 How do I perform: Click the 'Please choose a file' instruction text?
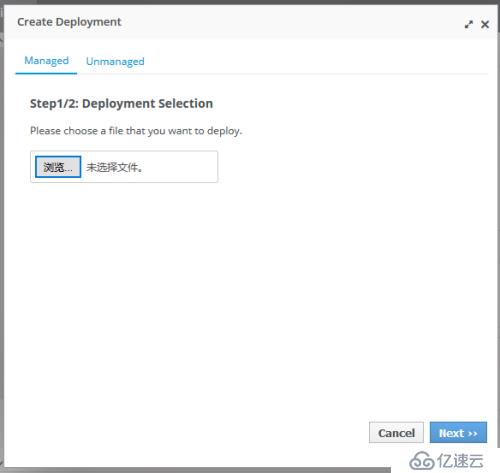click(x=136, y=131)
